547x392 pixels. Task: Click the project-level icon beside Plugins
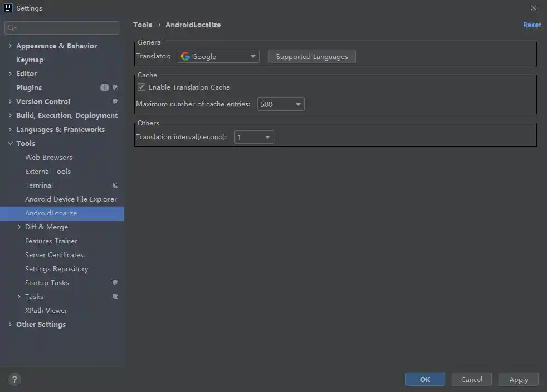pos(115,88)
